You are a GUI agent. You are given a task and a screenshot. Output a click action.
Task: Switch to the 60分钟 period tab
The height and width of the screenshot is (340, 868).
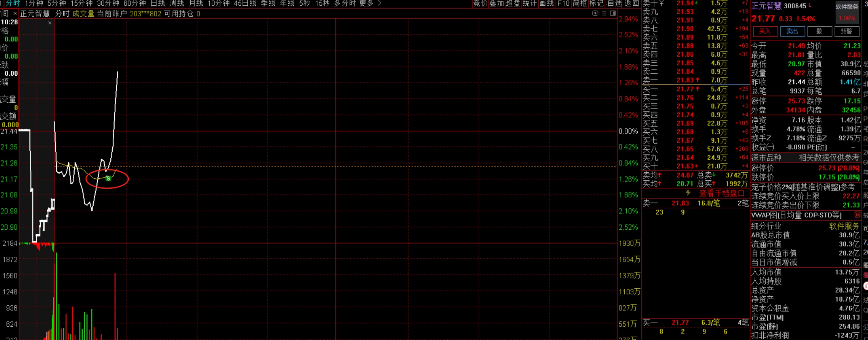tap(135, 3)
